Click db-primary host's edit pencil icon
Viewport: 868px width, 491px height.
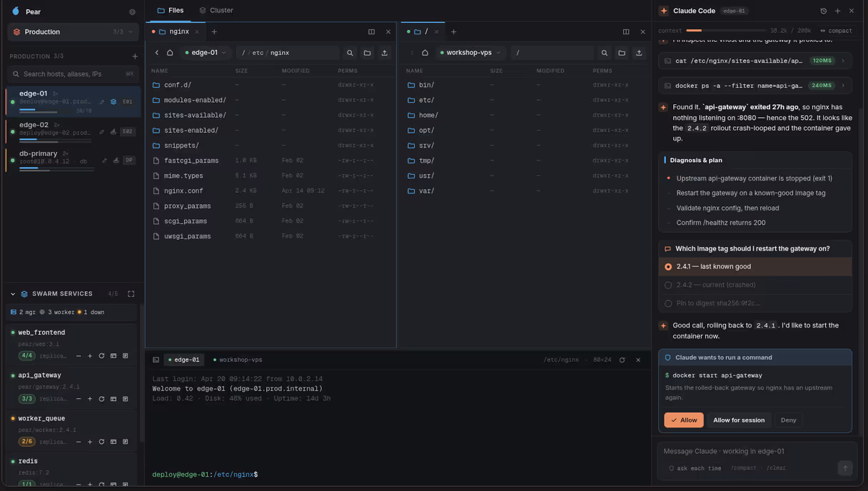point(104,161)
